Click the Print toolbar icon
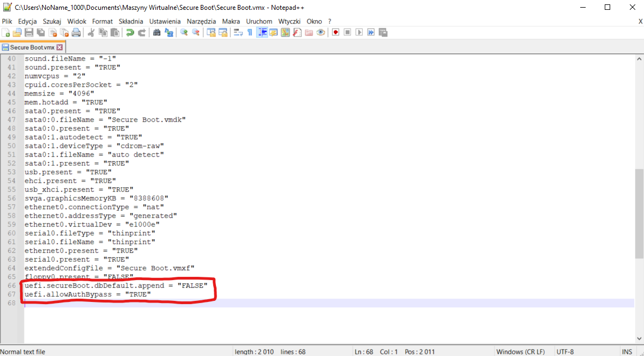 (x=76, y=33)
